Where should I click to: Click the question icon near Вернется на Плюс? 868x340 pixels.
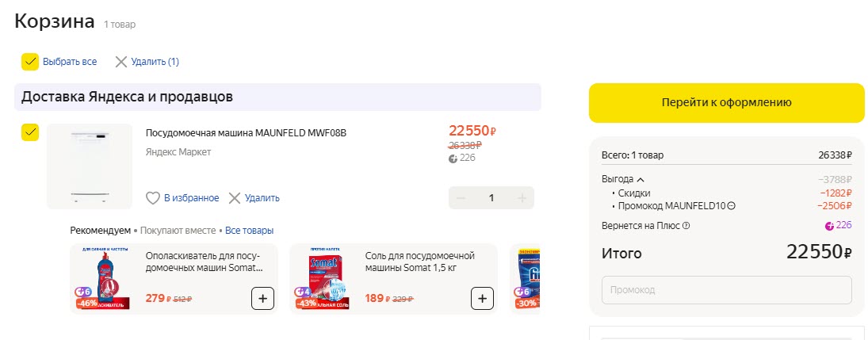(686, 226)
